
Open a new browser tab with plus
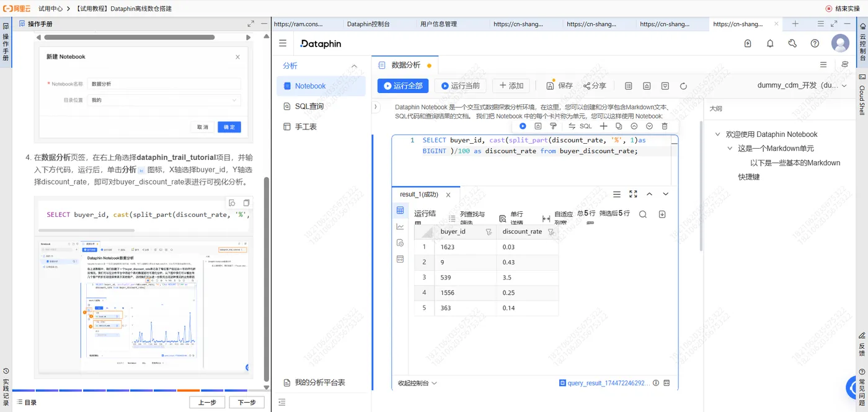coord(795,24)
